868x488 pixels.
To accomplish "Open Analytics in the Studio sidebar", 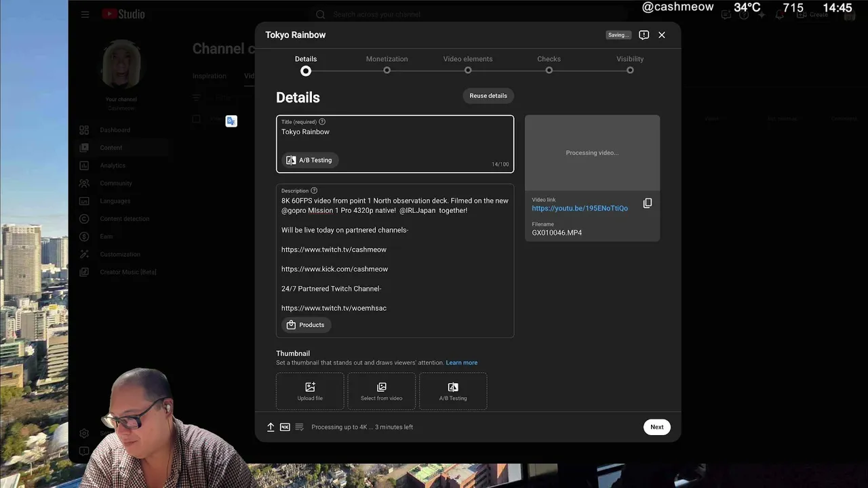I will [x=113, y=165].
